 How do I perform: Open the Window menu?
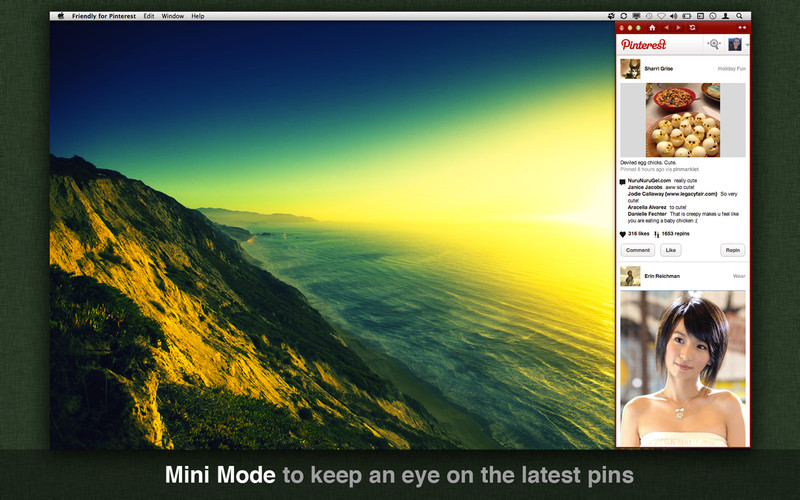(x=172, y=16)
